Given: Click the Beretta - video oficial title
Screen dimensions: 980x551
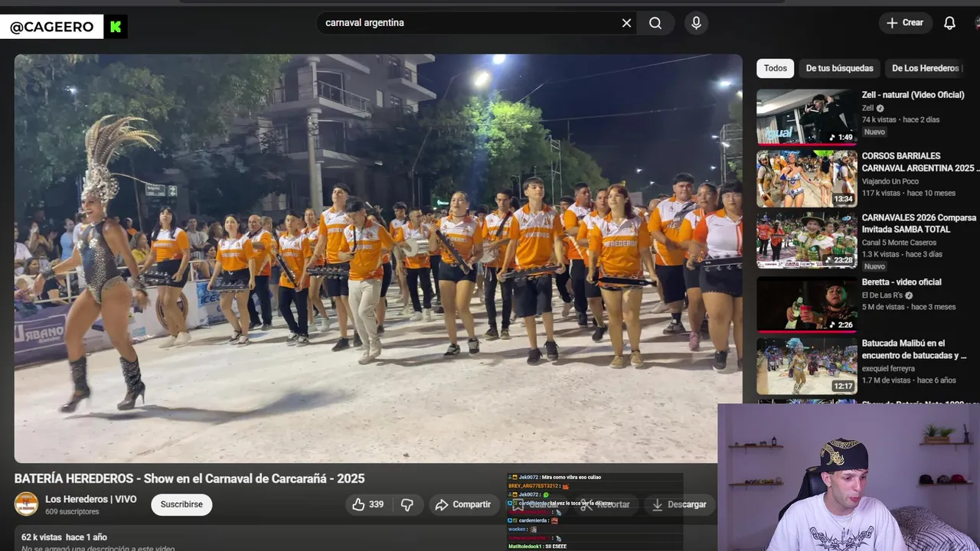Looking at the screenshot, I should (901, 282).
